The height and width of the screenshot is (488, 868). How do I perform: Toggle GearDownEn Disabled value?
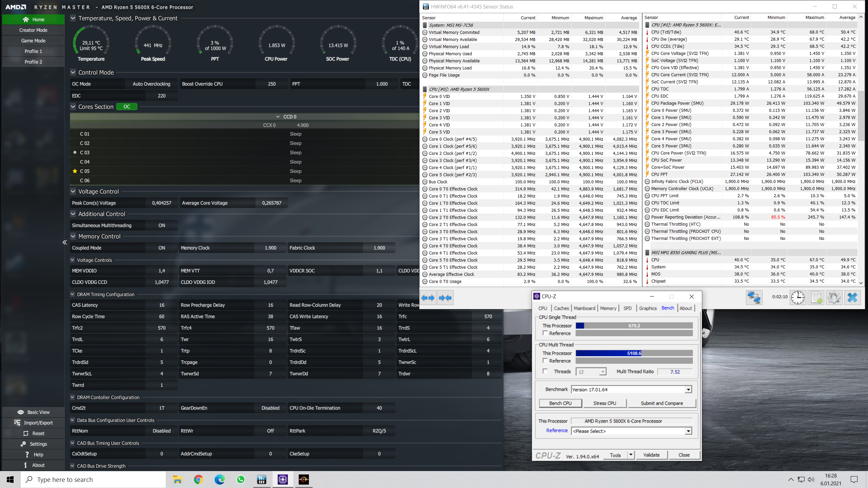pyautogui.click(x=270, y=408)
